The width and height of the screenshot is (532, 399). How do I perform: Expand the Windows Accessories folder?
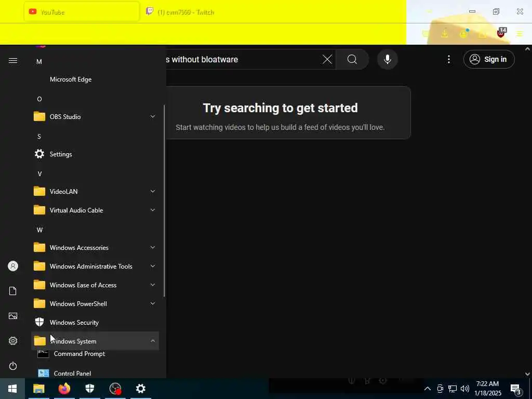95,247
